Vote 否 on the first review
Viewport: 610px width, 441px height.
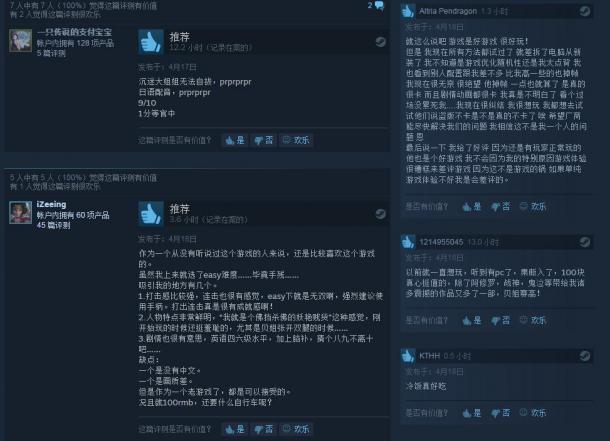tap(263, 140)
